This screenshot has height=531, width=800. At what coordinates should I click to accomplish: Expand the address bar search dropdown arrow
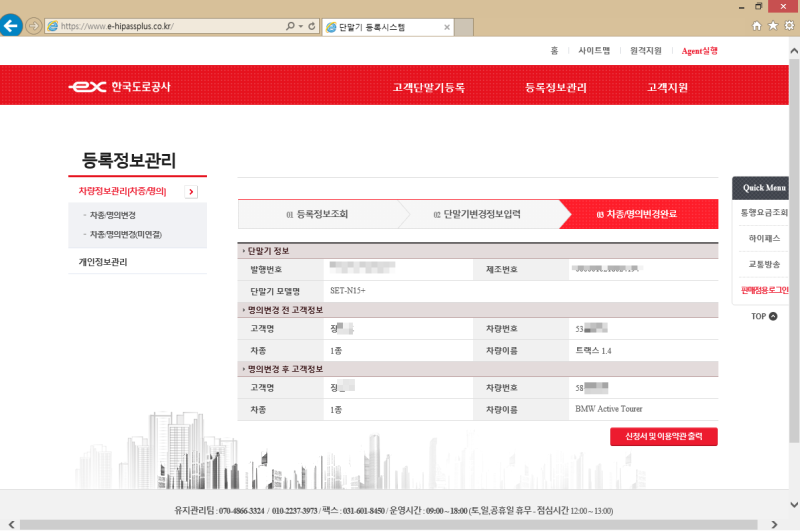301,26
